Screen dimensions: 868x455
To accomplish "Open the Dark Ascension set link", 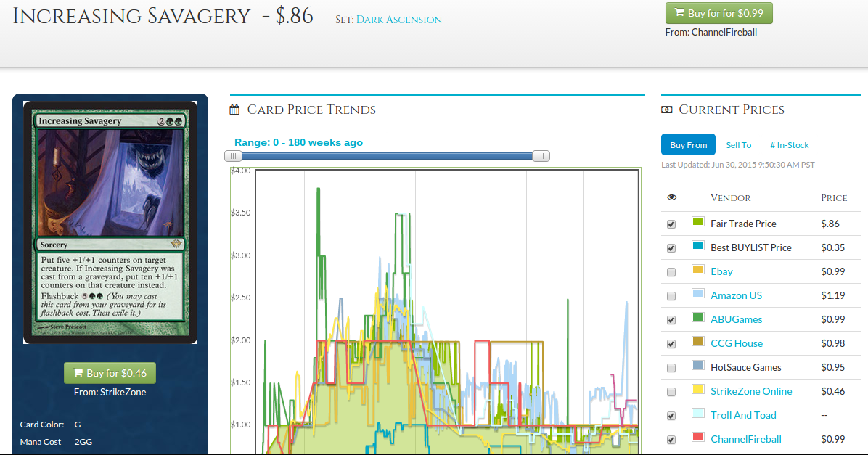I will tap(398, 20).
